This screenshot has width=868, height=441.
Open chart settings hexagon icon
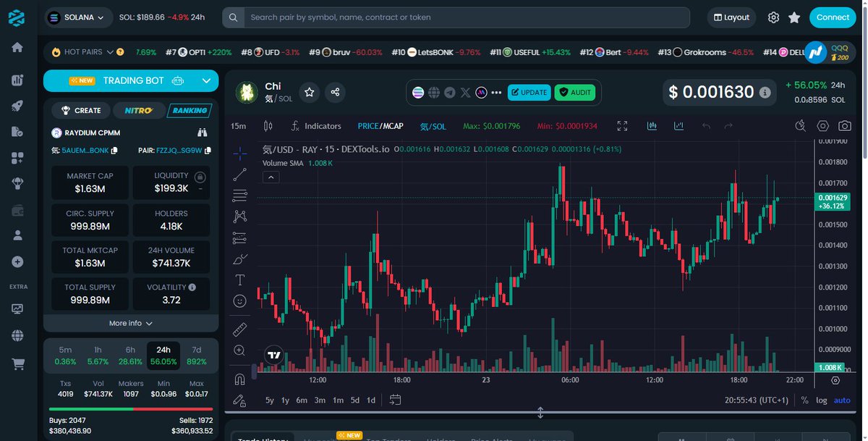(823, 126)
